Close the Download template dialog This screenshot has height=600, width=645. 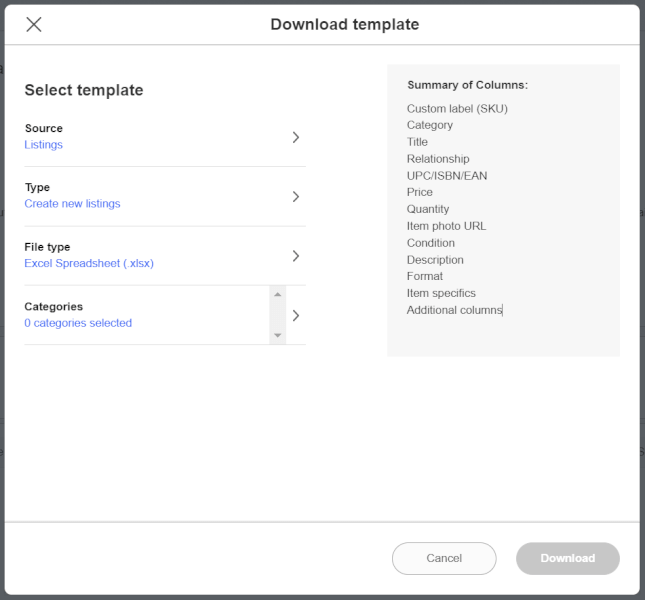(x=34, y=24)
